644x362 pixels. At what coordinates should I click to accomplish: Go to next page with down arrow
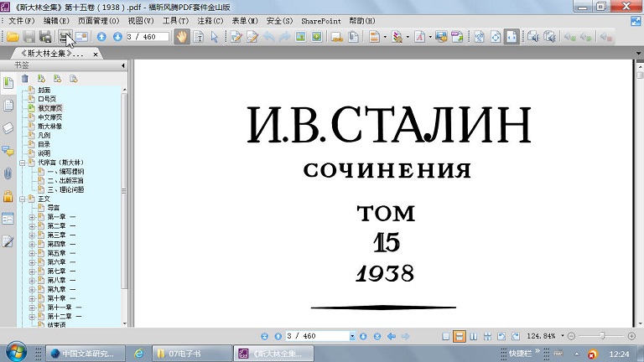pyautogui.click(x=116, y=37)
